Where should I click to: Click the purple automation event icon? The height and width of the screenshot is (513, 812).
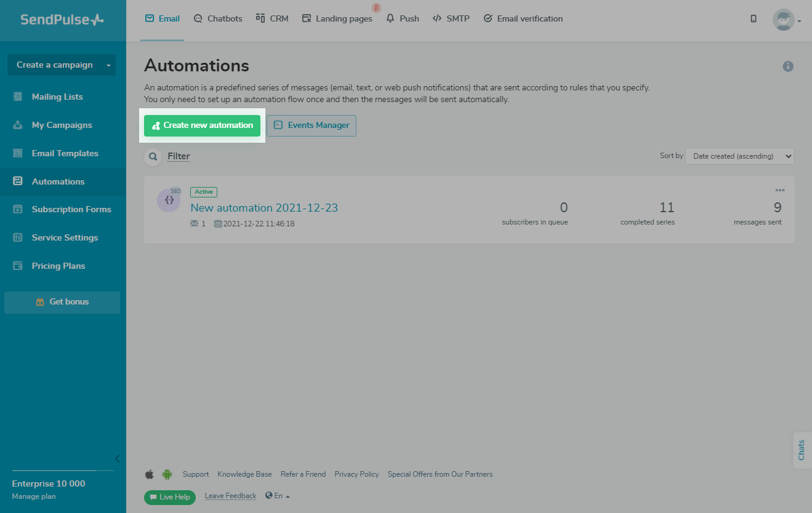click(169, 200)
